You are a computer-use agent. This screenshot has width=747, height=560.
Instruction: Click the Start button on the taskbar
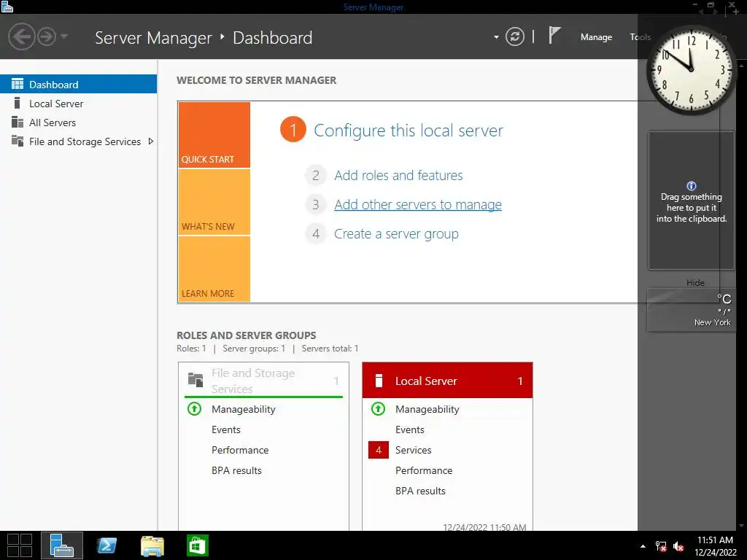20,545
